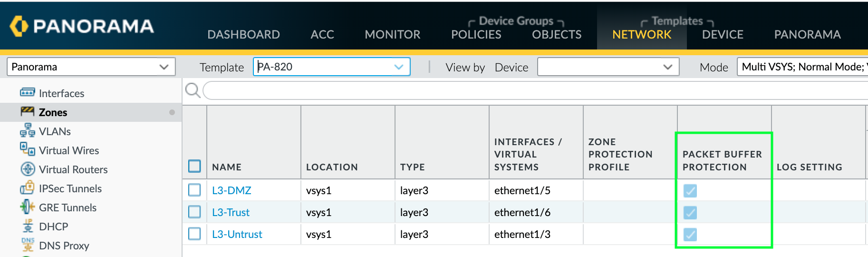The width and height of the screenshot is (868, 257).
Task: Click the IPSec Tunnels icon
Action: click(x=27, y=188)
